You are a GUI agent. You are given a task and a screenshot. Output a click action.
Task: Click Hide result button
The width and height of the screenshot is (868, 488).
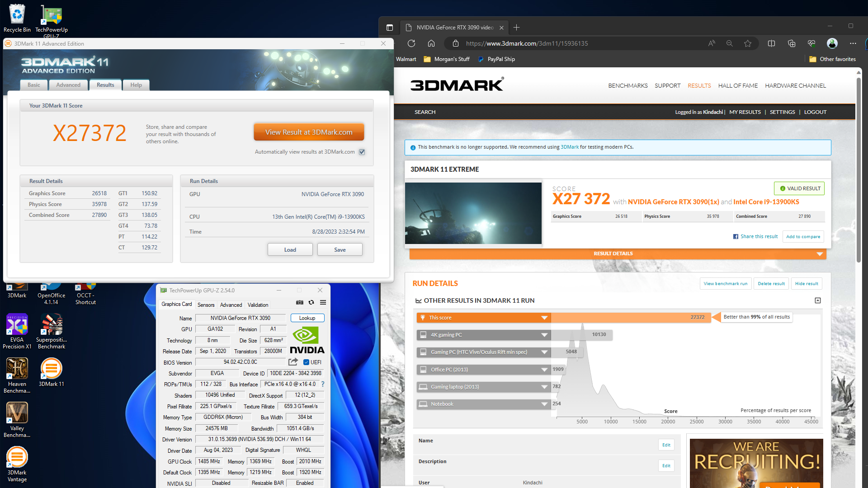pyautogui.click(x=807, y=283)
